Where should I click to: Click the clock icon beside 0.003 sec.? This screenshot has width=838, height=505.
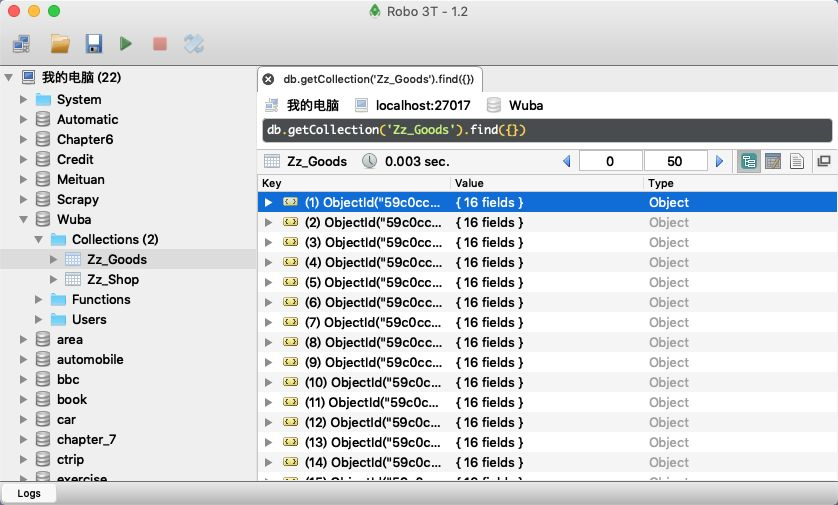(369, 161)
